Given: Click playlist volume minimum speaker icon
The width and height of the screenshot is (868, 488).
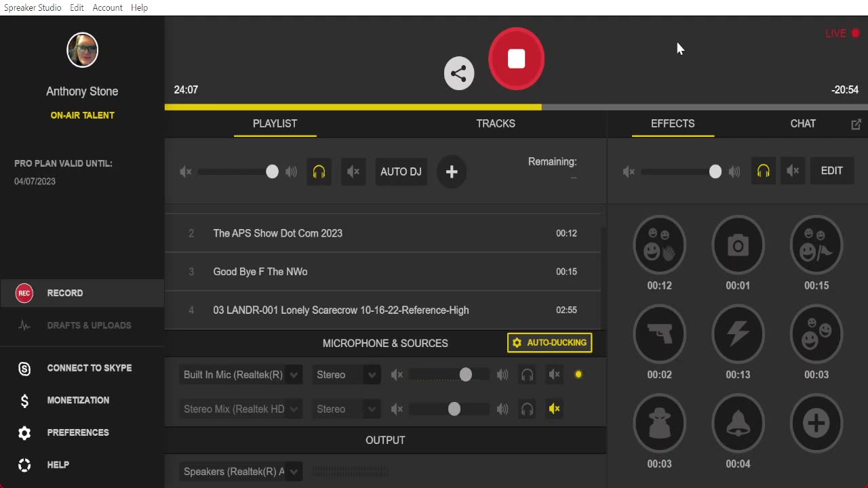Looking at the screenshot, I should [x=186, y=172].
